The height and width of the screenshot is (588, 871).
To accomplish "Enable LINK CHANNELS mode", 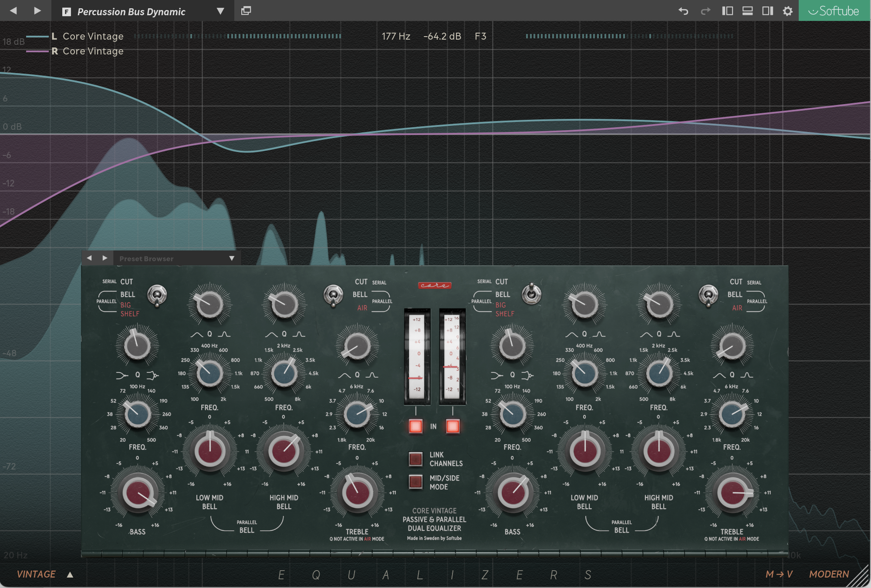I will tap(415, 458).
